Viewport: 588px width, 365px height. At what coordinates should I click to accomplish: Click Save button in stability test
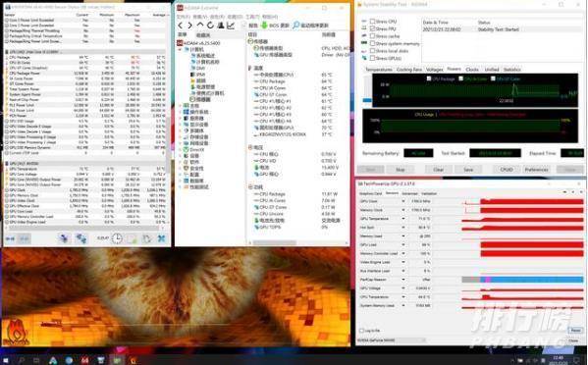coord(468,170)
